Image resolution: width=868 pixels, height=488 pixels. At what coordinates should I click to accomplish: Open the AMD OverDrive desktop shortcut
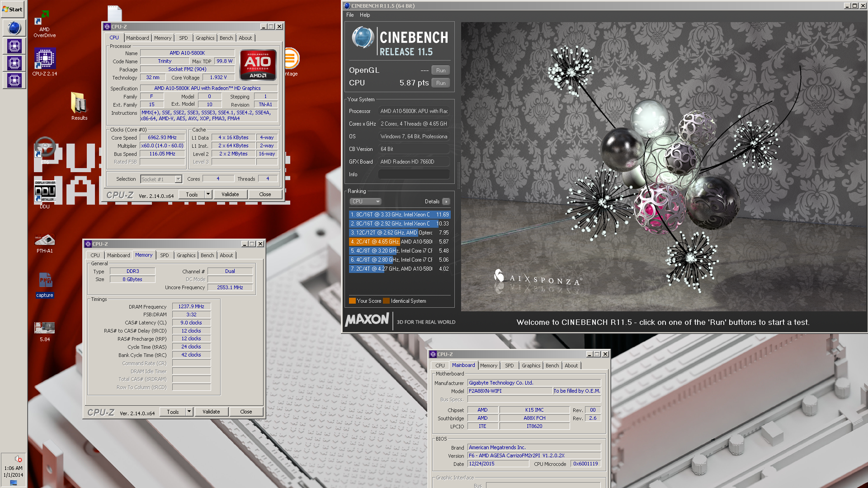click(x=44, y=24)
